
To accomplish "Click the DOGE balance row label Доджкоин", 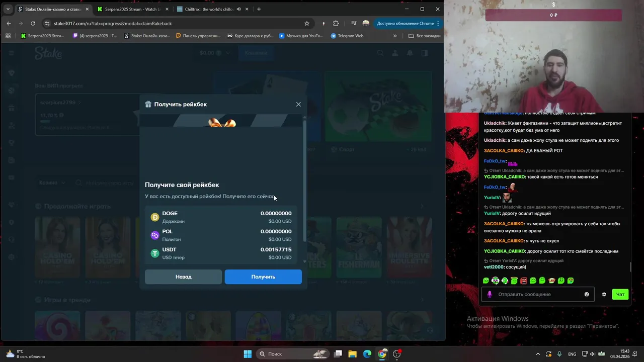I will (x=173, y=221).
